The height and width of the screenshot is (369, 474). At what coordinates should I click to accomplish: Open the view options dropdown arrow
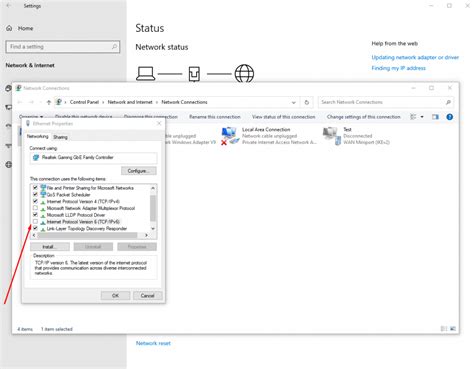(x=422, y=117)
